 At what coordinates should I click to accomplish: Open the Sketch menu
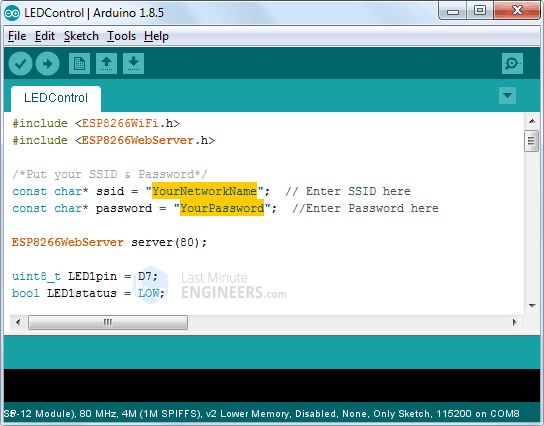click(81, 36)
